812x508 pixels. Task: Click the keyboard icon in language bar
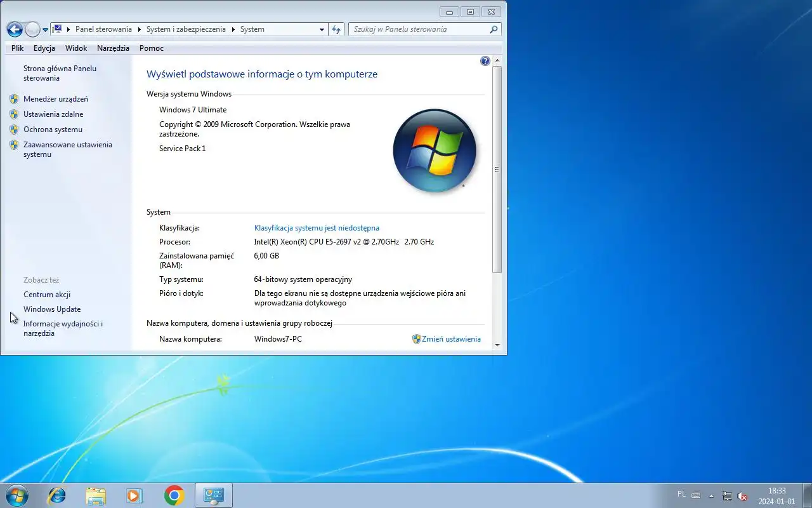click(x=696, y=496)
